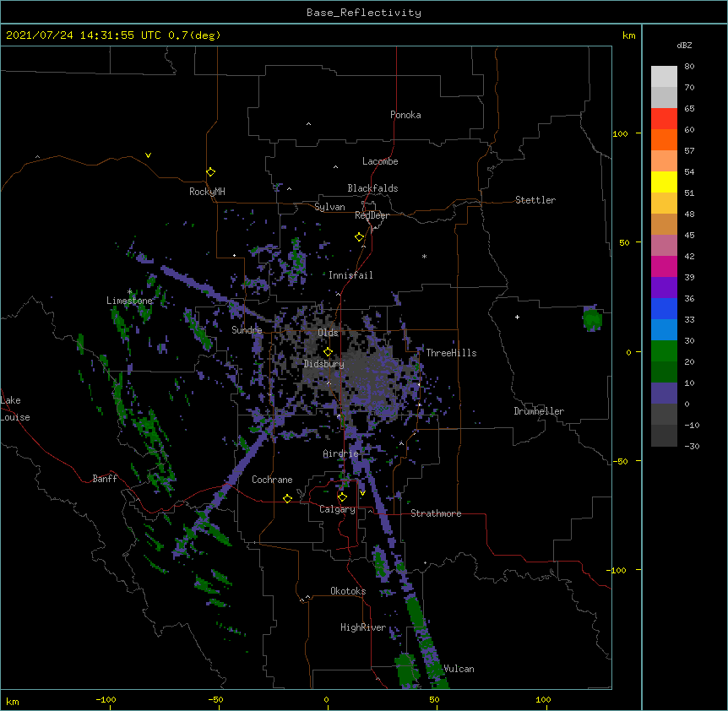Pick the yellow 51-54 dBZ legend swatch
This screenshot has width=728, height=711.
coord(664,182)
